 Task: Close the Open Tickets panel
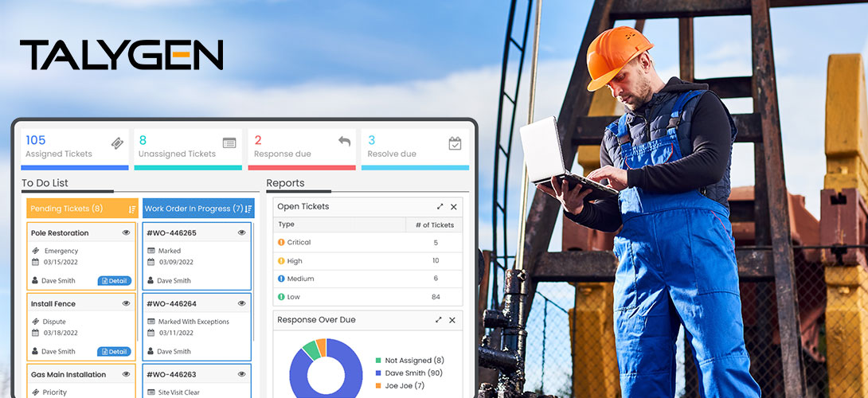coord(454,207)
